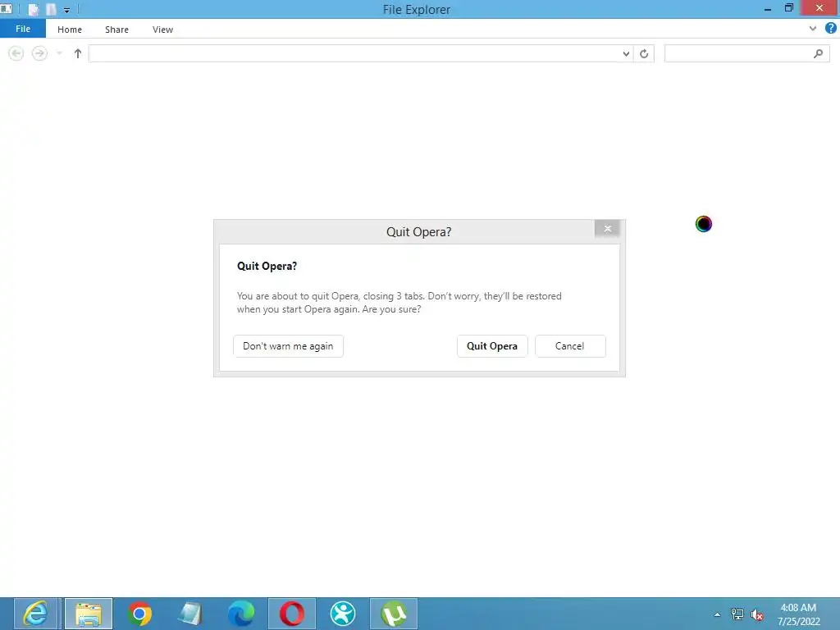Image resolution: width=840 pixels, height=630 pixels.
Task: Confirm with the Quit Opera button
Action: (492, 346)
